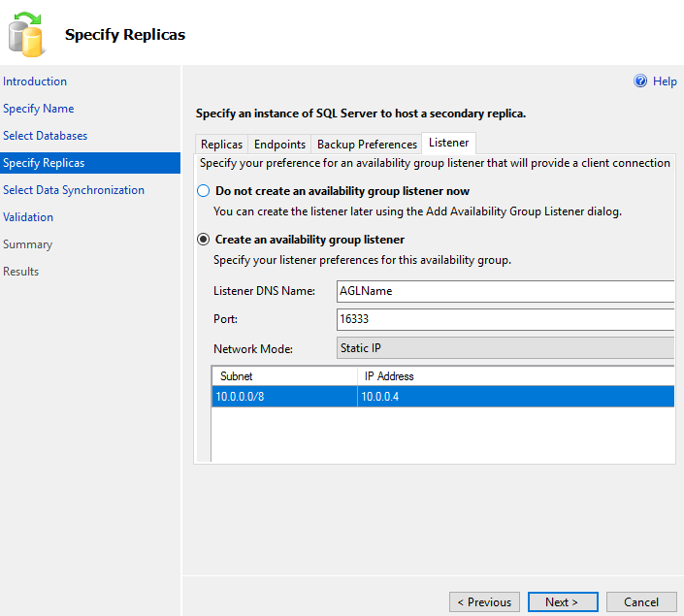Screen dimensions: 684x616
Task: Select the 10.0.0.0/8 subnet cell
Action: [284, 397]
